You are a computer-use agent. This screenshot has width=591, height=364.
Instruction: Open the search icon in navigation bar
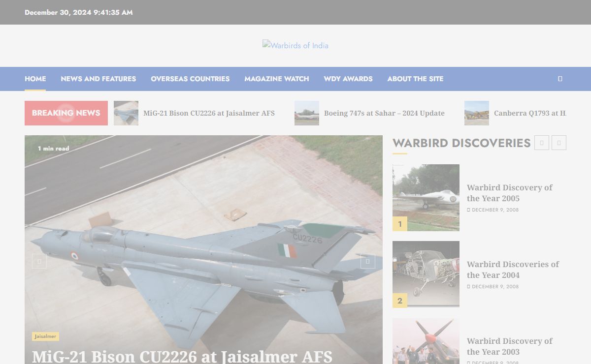point(560,79)
